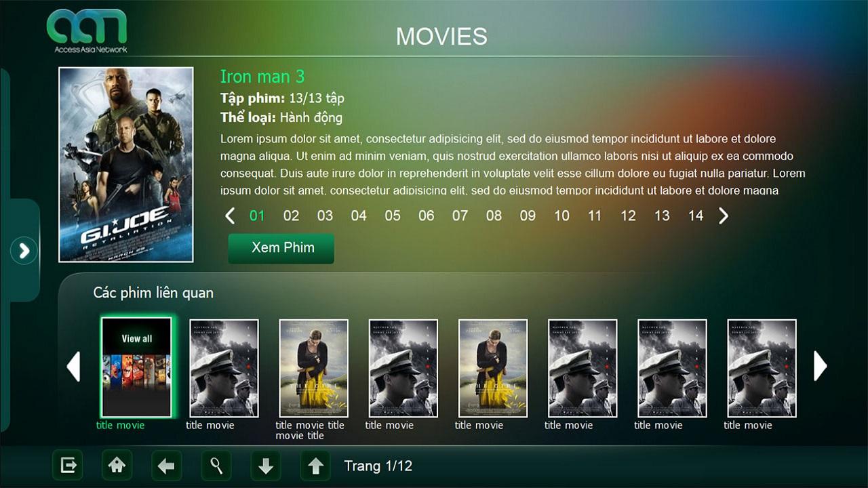Select episode 02

pyautogui.click(x=291, y=216)
